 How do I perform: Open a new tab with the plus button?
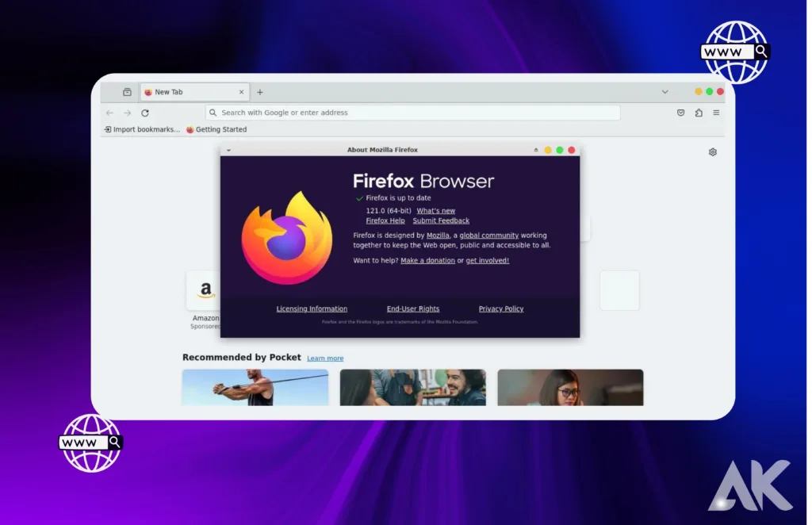coord(259,91)
